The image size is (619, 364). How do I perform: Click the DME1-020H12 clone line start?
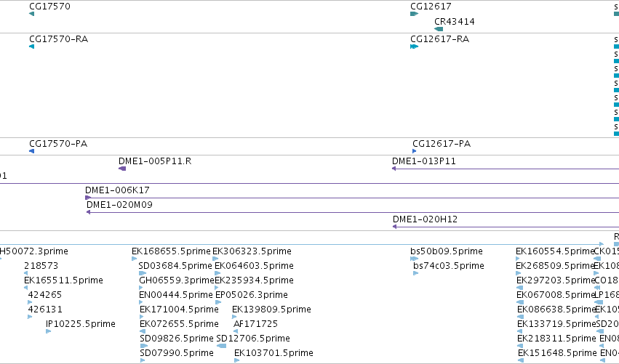[394, 227]
